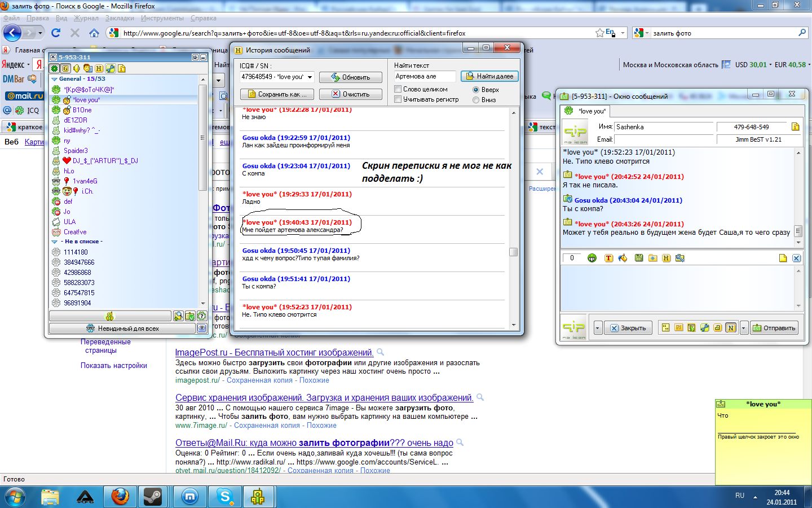Click the main QIP menu button with yellow icon
Screen dimensions: 812x508
pos(110,316)
